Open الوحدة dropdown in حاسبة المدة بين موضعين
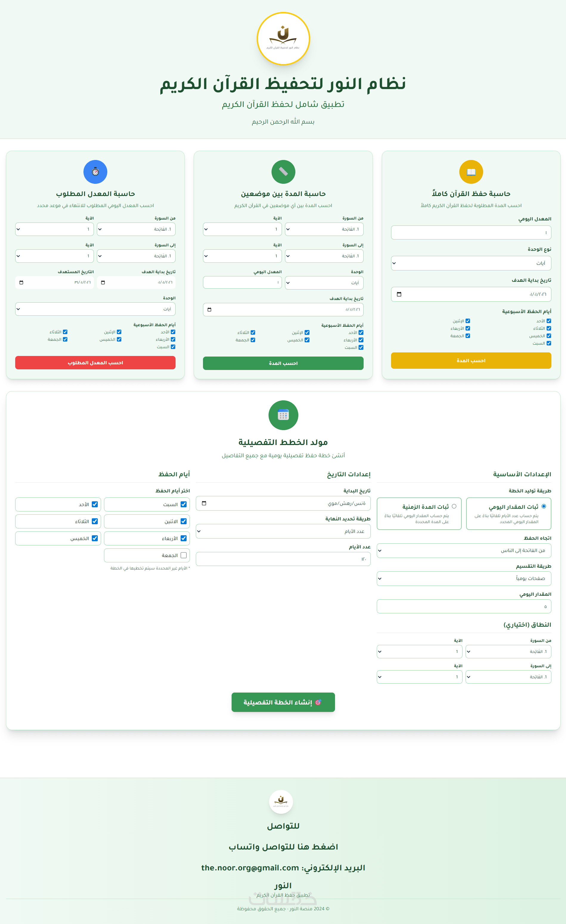This screenshot has width=566, height=924. click(x=324, y=283)
